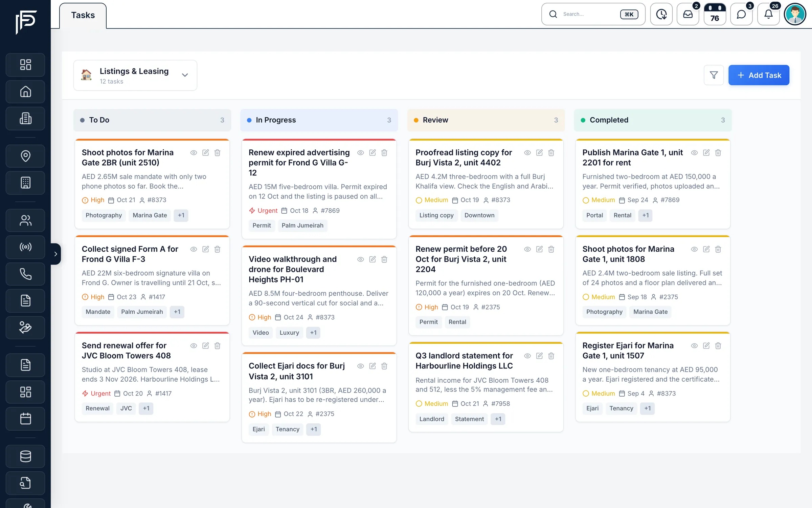Click the Add Task button
This screenshot has width=812, height=508.
click(x=759, y=75)
